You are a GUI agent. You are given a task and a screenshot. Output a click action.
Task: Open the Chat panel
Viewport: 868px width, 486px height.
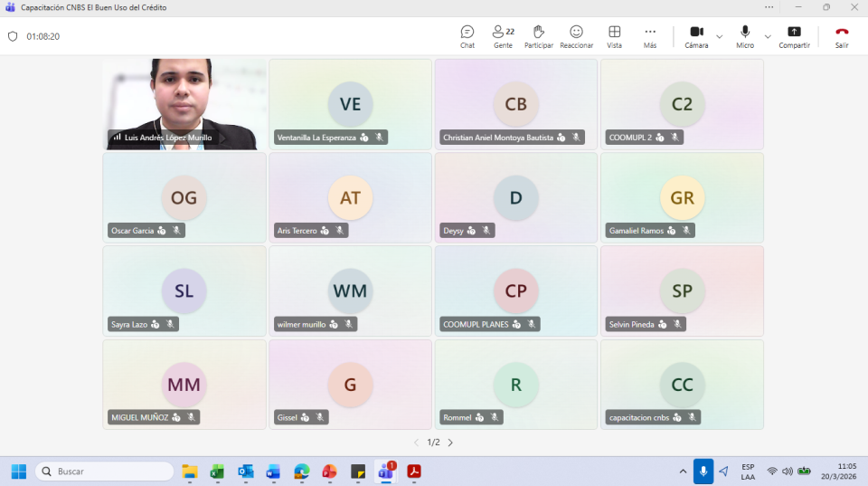point(467,36)
